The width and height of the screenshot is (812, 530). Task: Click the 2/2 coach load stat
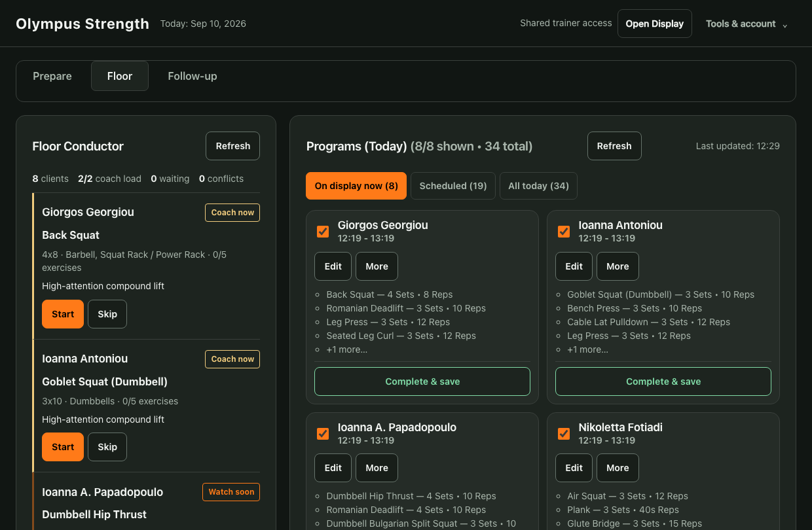(x=109, y=179)
